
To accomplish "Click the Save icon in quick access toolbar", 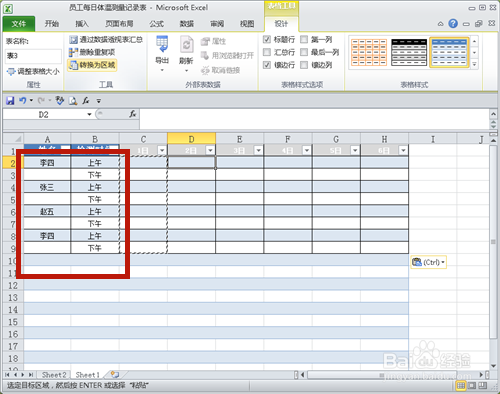I will (10, 100).
